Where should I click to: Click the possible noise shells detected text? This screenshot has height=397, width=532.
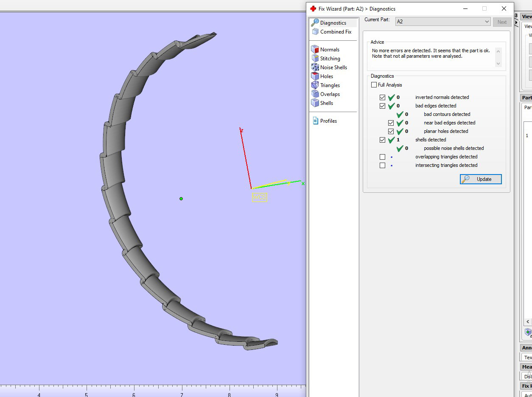click(x=454, y=148)
